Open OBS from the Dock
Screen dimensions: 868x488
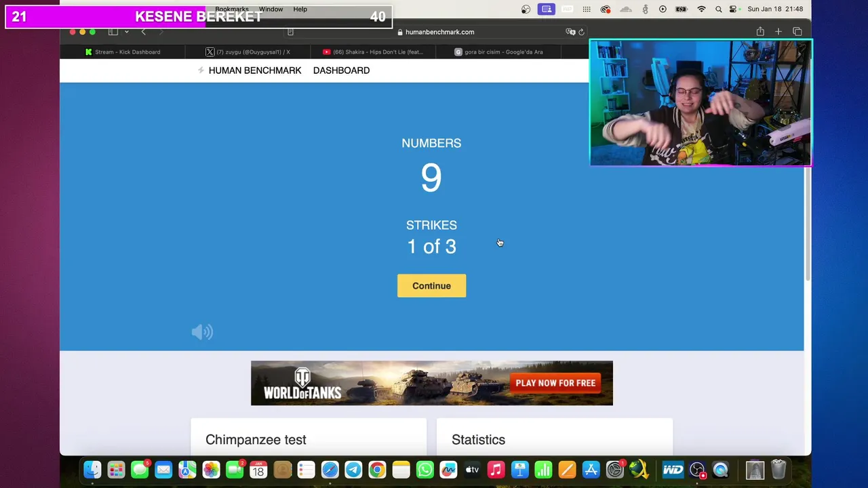click(x=697, y=469)
